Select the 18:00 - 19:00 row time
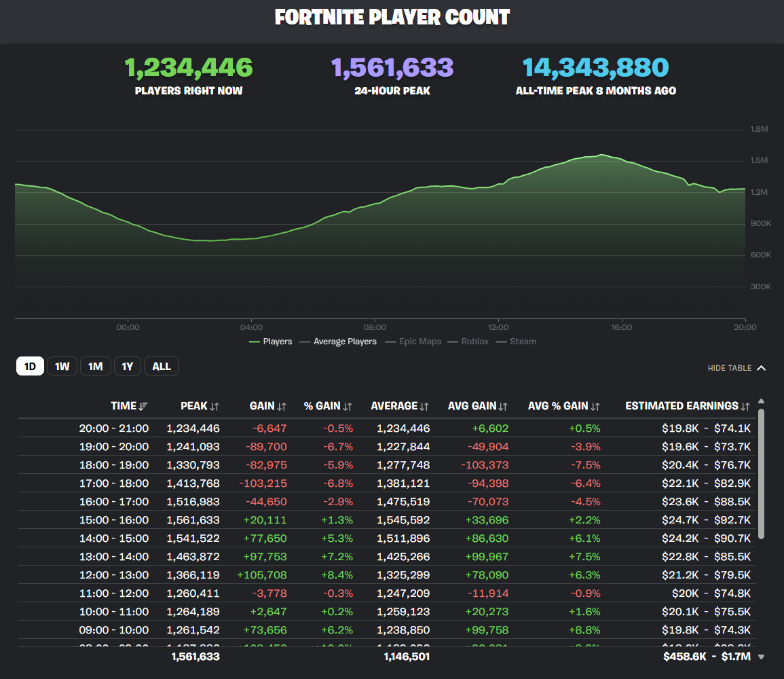The height and width of the screenshot is (679, 784). coord(114,466)
